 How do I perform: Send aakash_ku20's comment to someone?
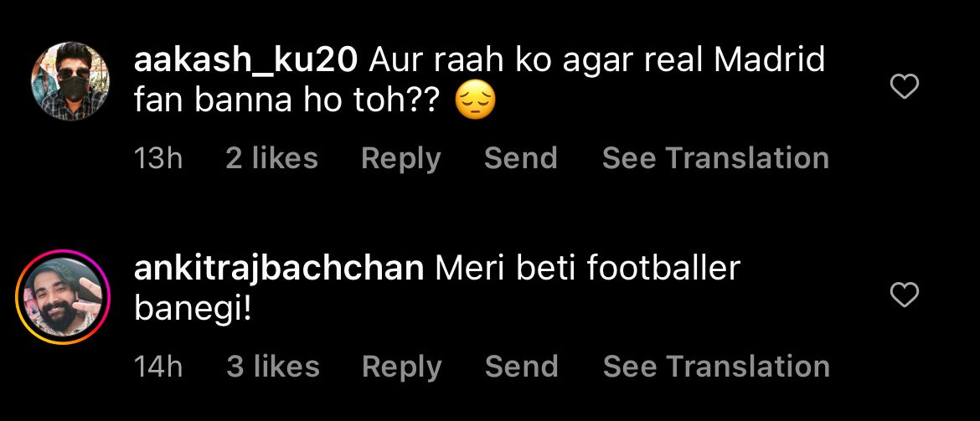coord(520,158)
